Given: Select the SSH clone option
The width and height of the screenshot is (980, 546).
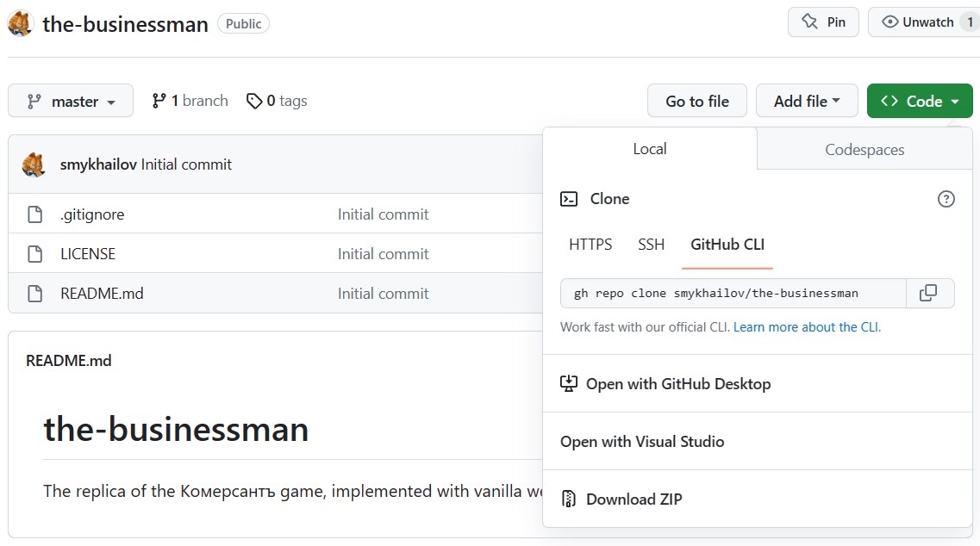Looking at the screenshot, I should (x=651, y=245).
